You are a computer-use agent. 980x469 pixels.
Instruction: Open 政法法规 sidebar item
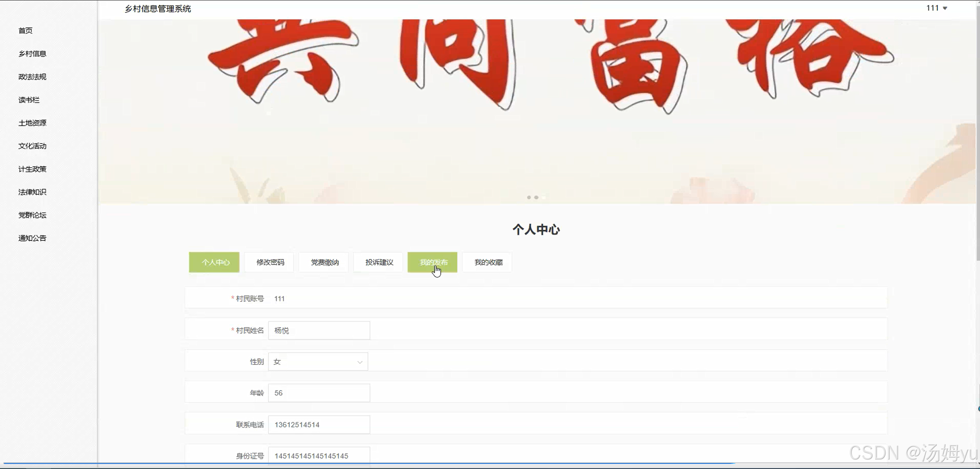(x=32, y=77)
